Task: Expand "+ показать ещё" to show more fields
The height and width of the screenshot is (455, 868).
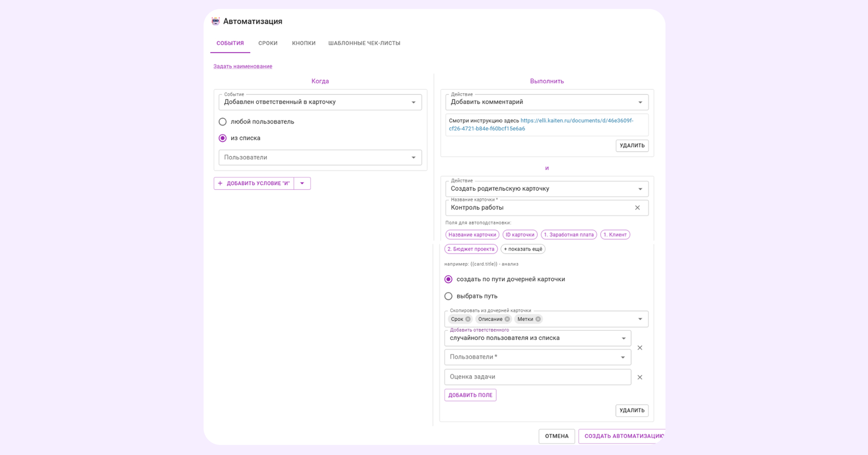Action: pos(523,249)
